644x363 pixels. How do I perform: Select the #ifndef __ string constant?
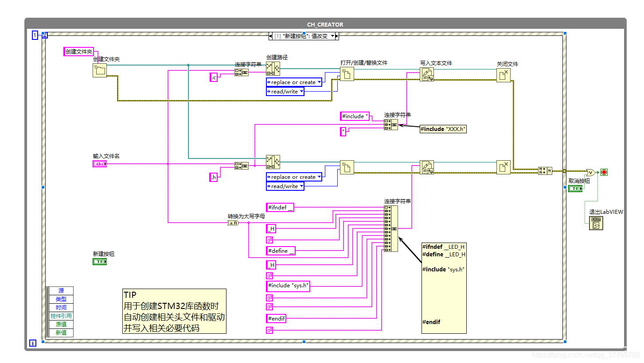(280, 207)
